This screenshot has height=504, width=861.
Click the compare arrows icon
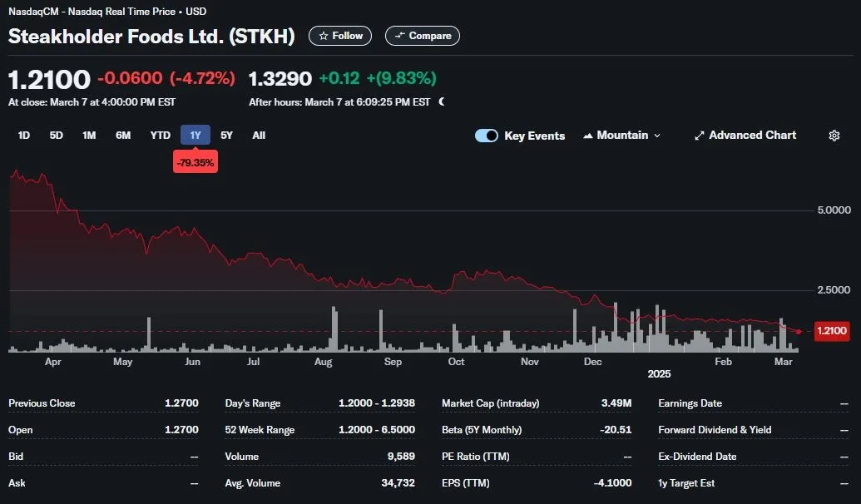coord(400,36)
